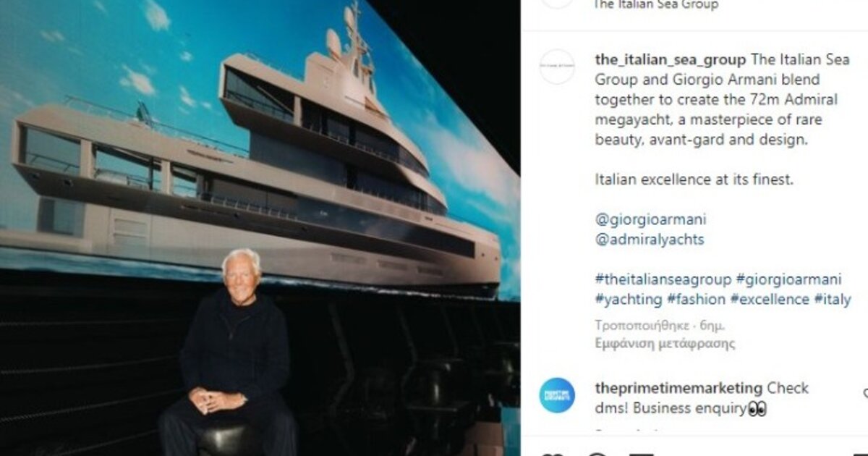The height and width of the screenshot is (456, 868).
Task: Show translation via Εμφάνιση μετάφρασης
Action: [x=665, y=344]
